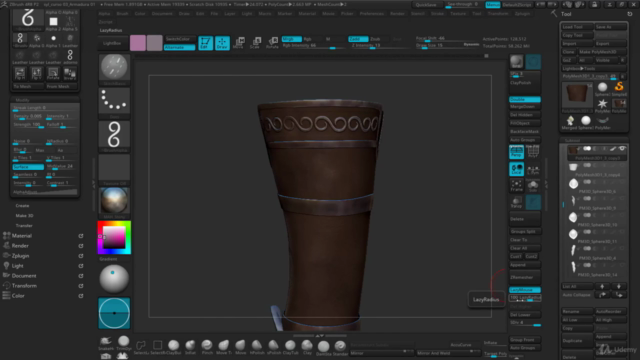Expand the Zplugin palette
Screen dimensions: 640x360
pos(20,256)
